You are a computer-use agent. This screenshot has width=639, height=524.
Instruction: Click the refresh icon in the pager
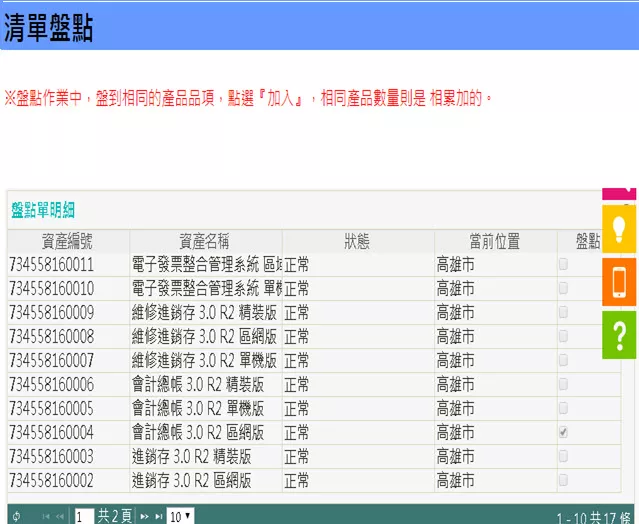click(x=16, y=516)
